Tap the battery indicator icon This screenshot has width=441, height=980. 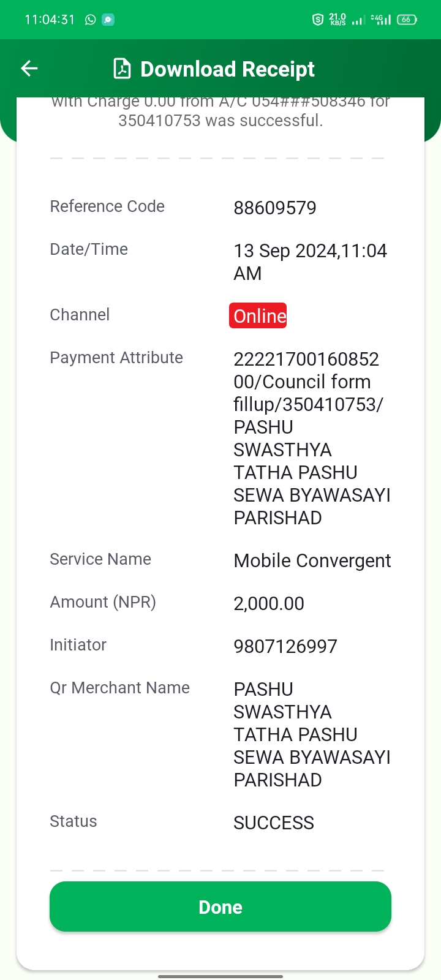click(407, 20)
